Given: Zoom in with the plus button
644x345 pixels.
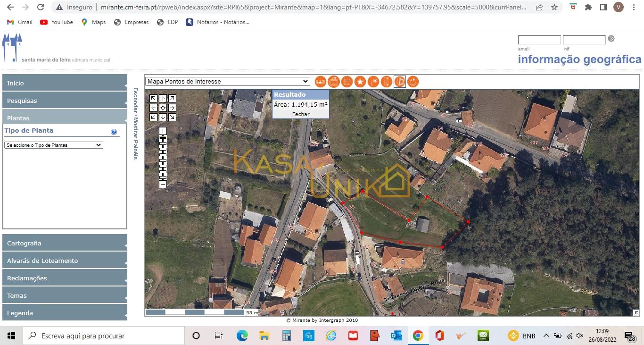Looking at the screenshot, I should tap(163, 131).
